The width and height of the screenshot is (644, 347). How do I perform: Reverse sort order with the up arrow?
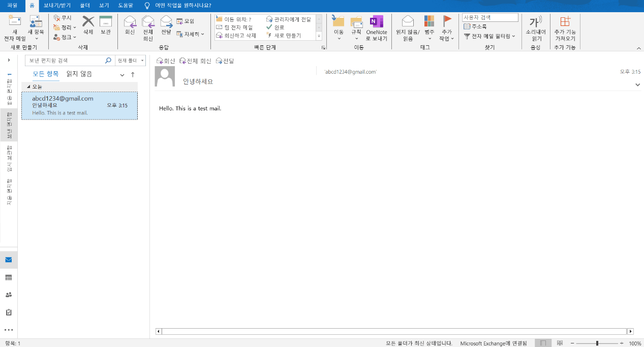pos(133,75)
